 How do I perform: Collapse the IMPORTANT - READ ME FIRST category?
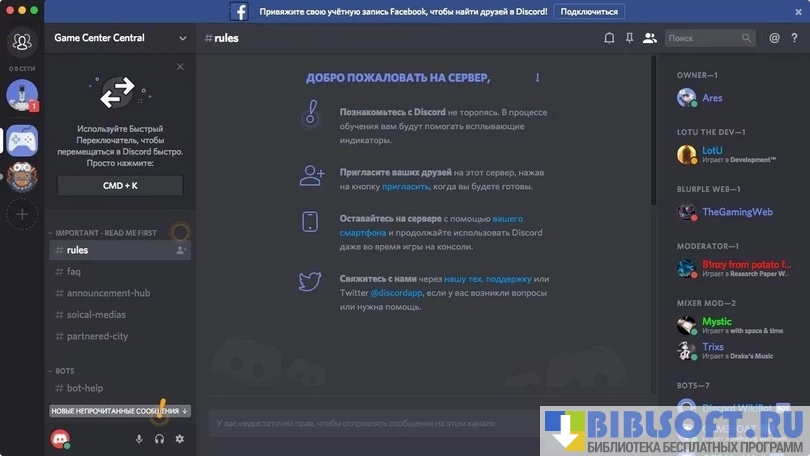coord(105,232)
